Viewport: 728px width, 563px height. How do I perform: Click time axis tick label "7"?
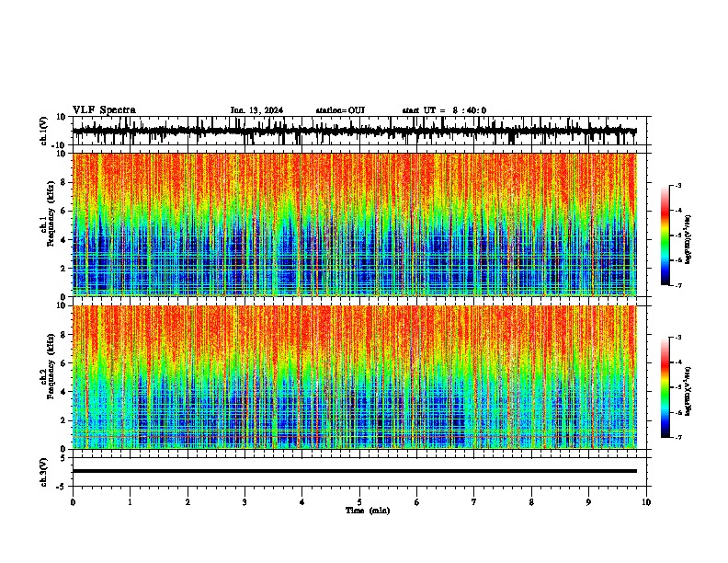click(x=474, y=502)
